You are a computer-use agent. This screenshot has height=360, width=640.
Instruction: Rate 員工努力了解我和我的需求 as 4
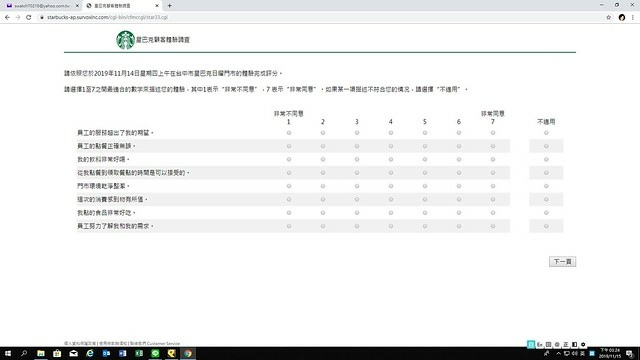(x=391, y=226)
